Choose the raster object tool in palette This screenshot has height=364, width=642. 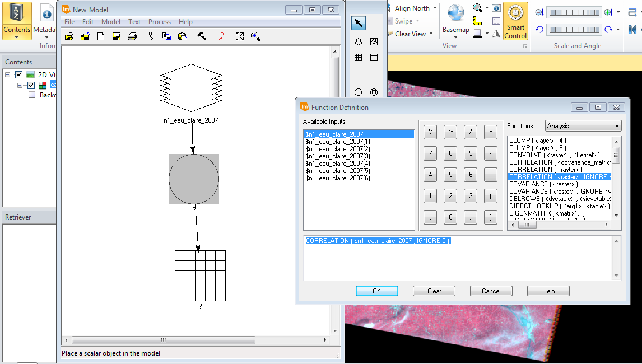tap(359, 42)
